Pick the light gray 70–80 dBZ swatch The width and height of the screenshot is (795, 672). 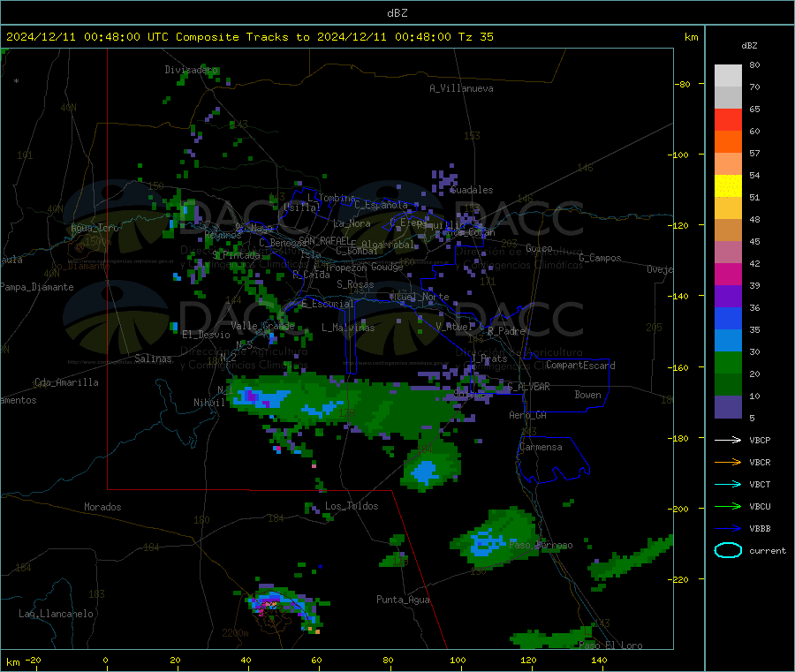point(728,76)
